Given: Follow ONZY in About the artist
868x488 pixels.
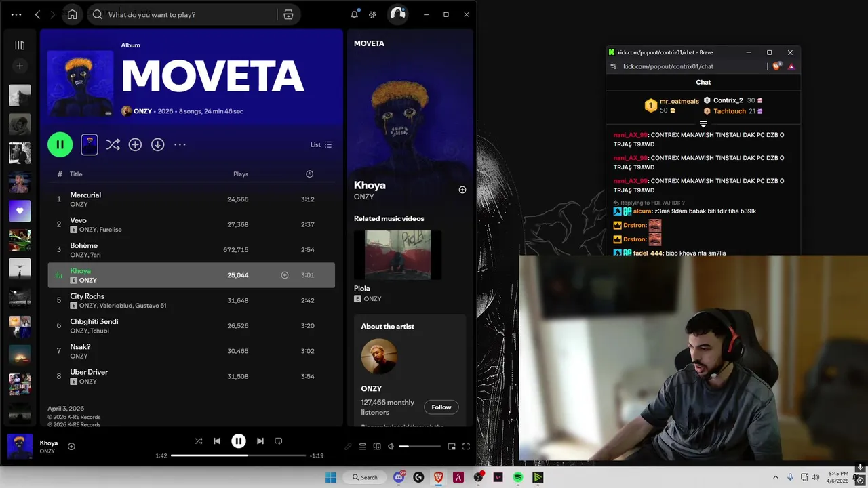Looking at the screenshot, I should [441, 407].
